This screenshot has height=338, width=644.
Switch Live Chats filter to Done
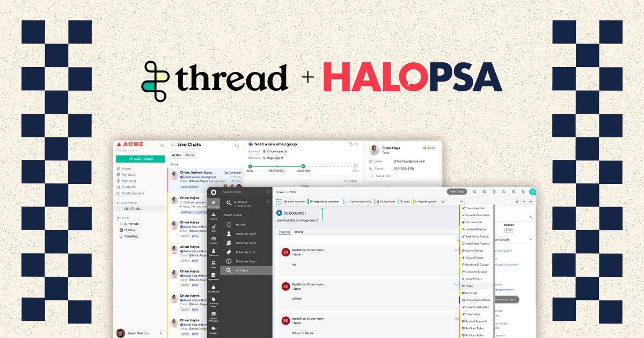191,154
